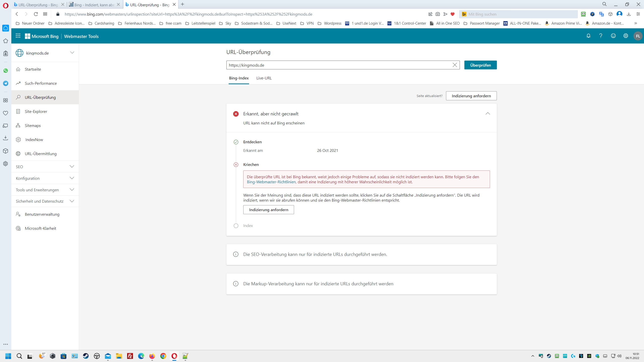Open Webmaster Tools settings gear
This screenshot has width=644, height=362.
(x=626, y=36)
